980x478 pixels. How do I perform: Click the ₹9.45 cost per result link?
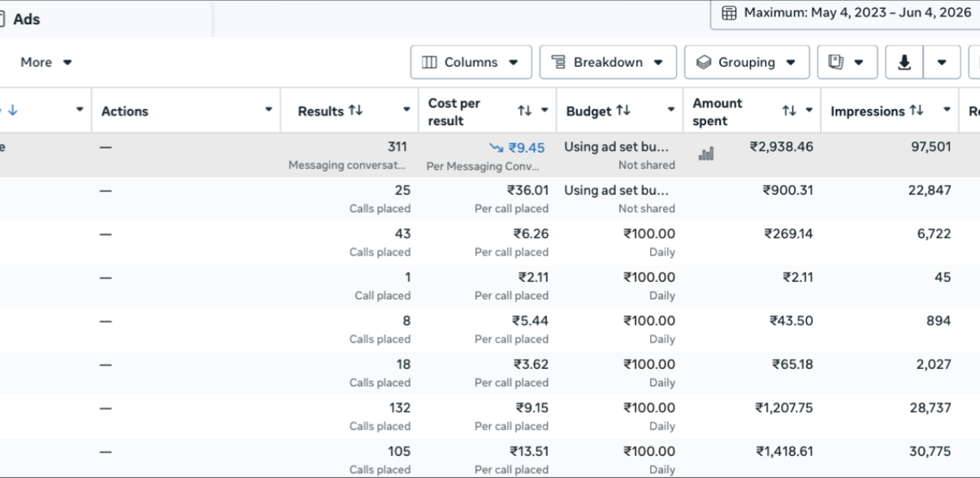click(527, 148)
